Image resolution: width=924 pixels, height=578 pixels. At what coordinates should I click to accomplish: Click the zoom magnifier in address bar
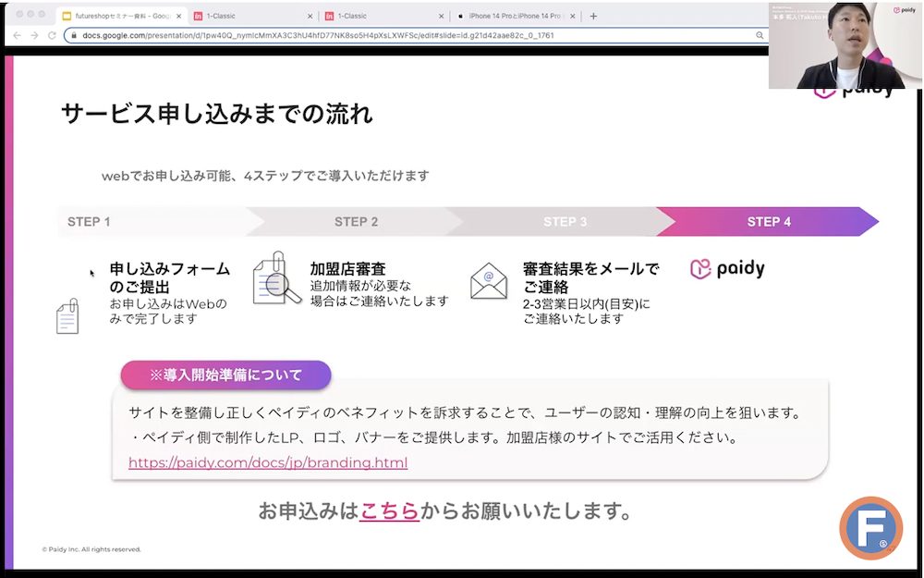coord(760,35)
